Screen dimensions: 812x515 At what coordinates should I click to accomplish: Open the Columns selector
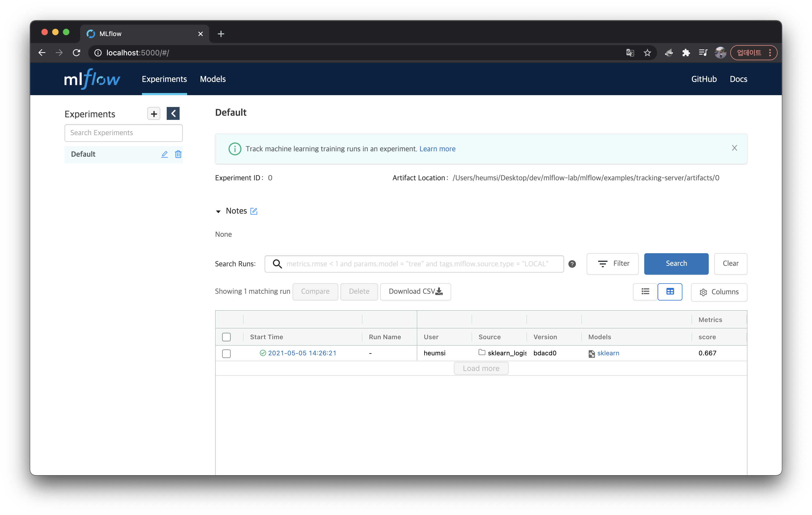(719, 292)
